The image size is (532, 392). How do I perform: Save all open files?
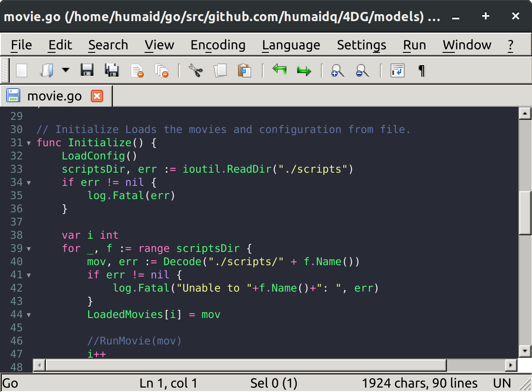tap(112, 70)
